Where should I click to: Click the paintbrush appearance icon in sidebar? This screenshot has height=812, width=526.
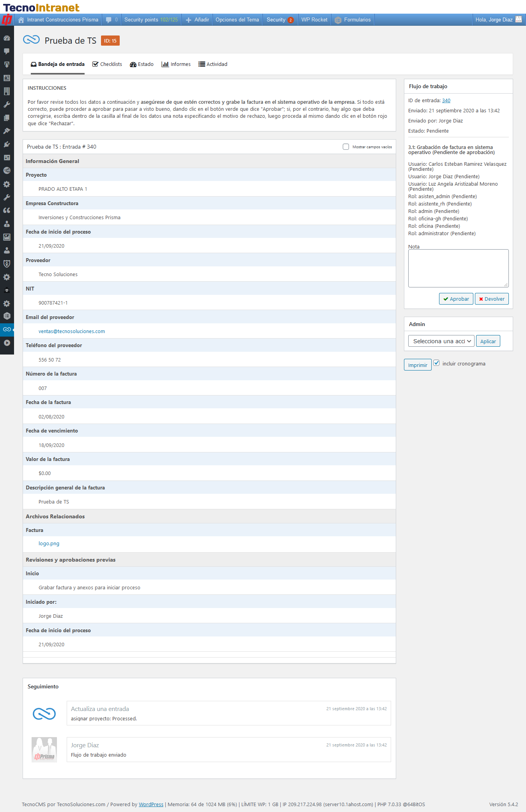tap(7, 131)
